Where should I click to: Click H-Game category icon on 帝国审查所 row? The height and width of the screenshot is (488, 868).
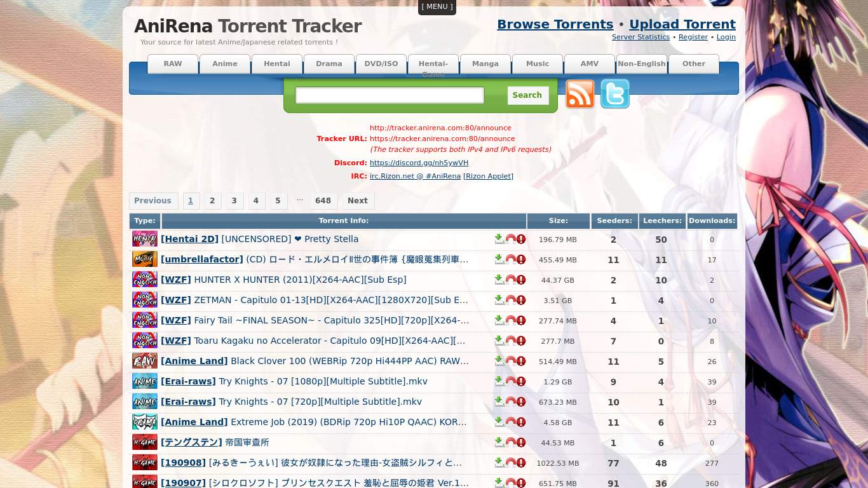(145, 442)
